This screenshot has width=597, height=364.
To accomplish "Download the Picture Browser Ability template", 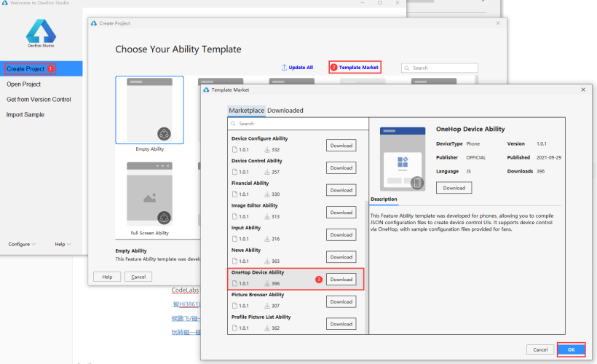I will [341, 301].
